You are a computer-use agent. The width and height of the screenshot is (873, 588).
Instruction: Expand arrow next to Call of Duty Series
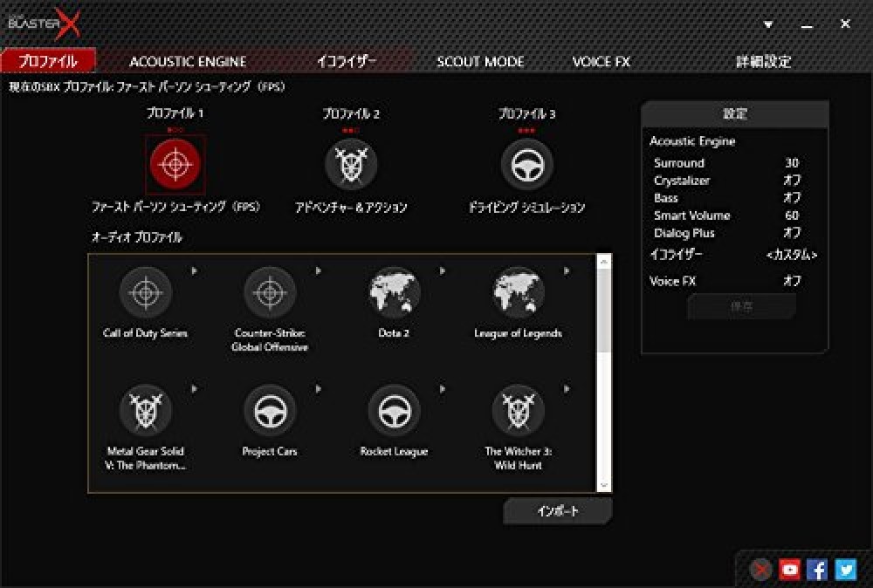point(195,271)
